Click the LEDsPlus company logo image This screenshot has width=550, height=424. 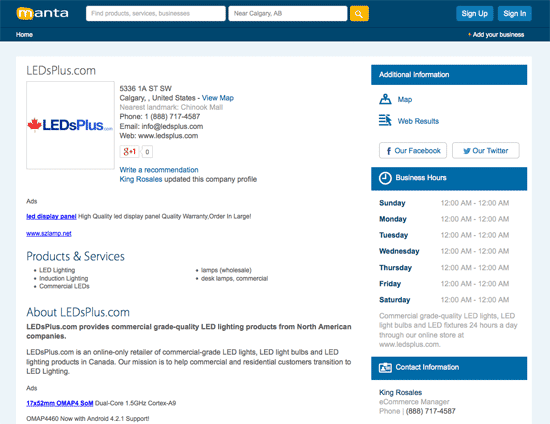(71, 125)
